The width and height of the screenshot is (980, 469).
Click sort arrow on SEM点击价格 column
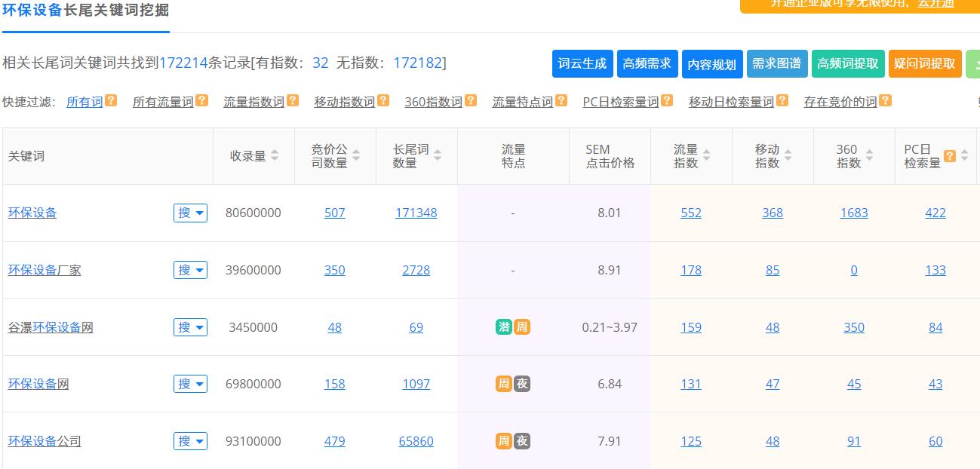pos(636,156)
